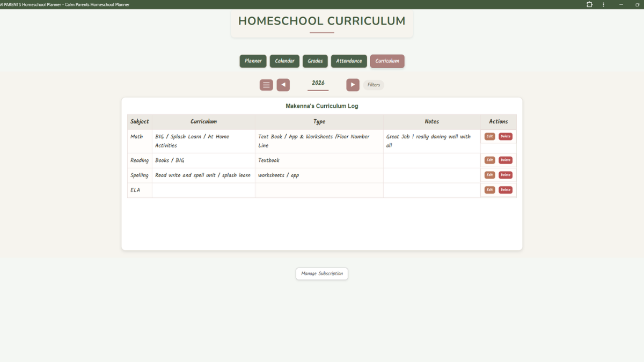This screenshot has width=644, height=362.
Task: Select the Reading subject cell
Action: 140,160
